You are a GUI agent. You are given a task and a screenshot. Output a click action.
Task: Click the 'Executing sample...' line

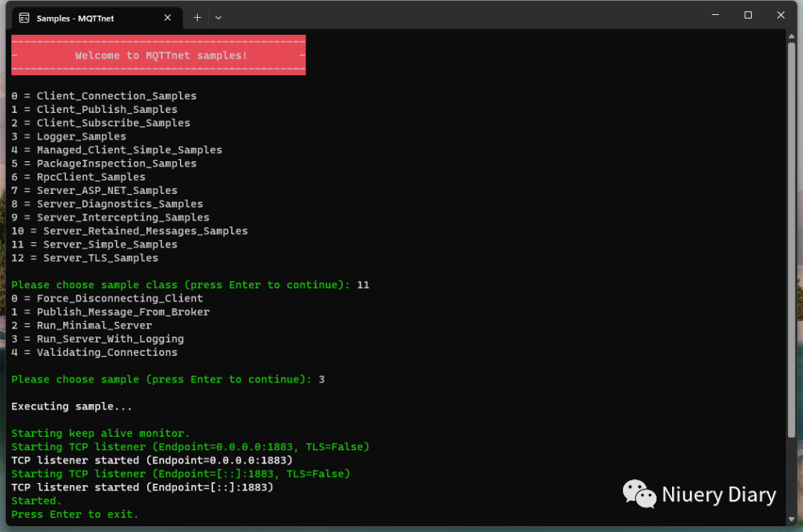point(71,406)
